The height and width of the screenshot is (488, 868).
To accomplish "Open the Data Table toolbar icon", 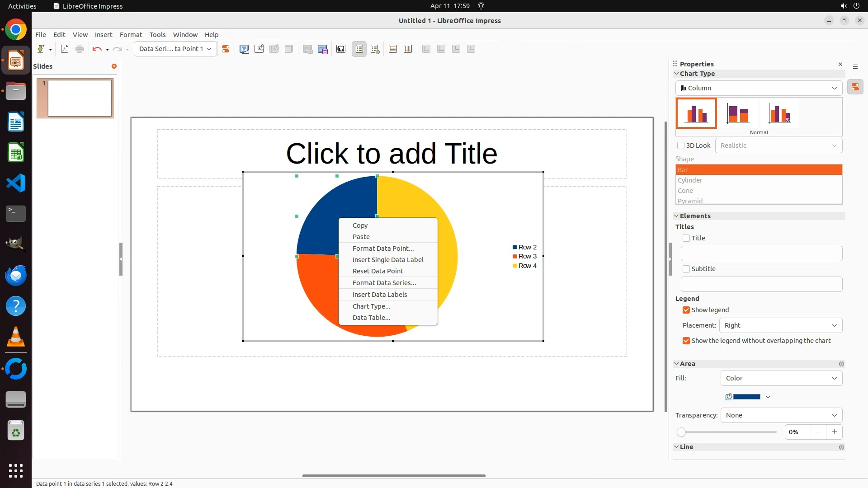I will (323, 49).
